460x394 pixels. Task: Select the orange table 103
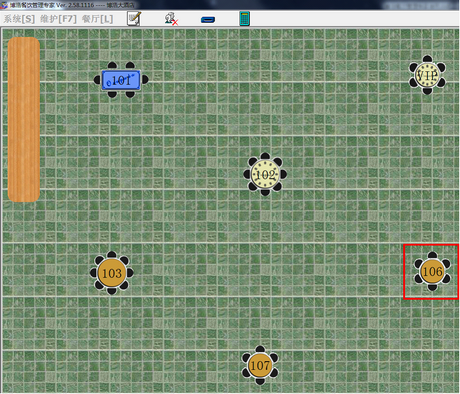[112, 273]
